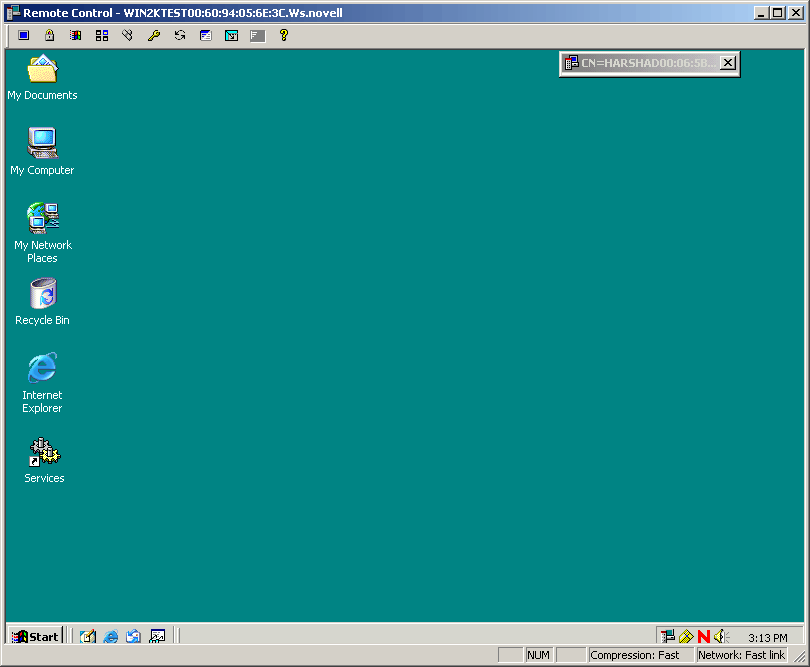The image size is (810, 667).
Task: Click the remote management tray icon
Action: coord(668,637)
